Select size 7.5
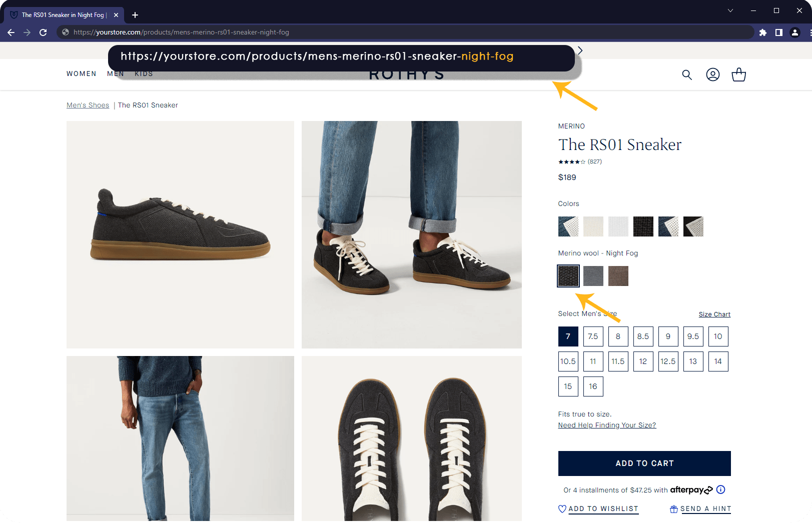This screenshot has height=523, width=812. click(593, 336)
